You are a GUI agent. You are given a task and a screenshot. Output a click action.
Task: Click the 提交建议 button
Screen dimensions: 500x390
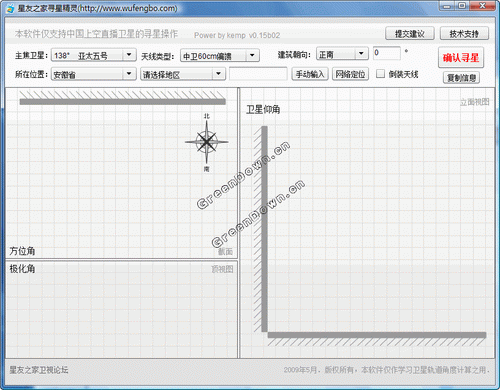pyautogui.click(x=410, y=33)
